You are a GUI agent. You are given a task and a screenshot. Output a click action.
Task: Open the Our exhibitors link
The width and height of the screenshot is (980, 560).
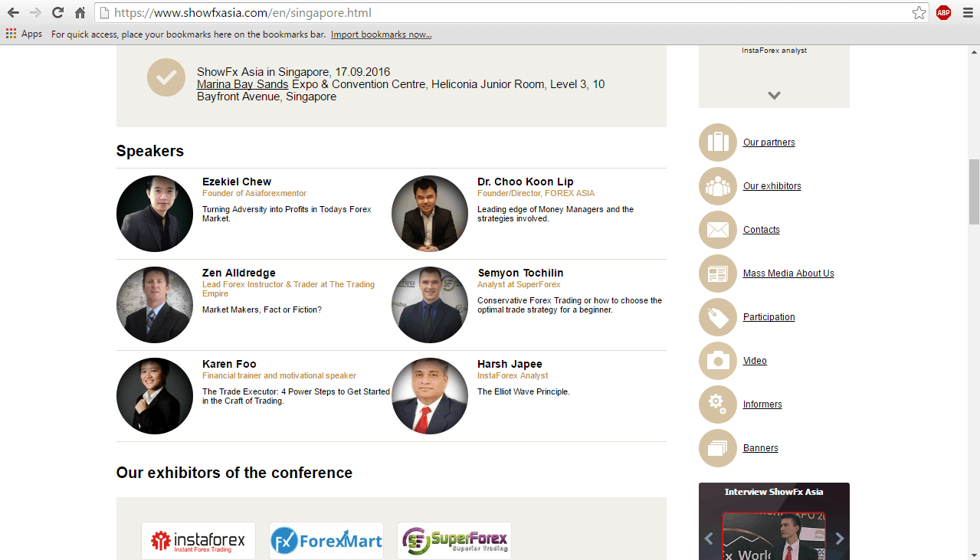pyautogui.click(x=772, y=186)
